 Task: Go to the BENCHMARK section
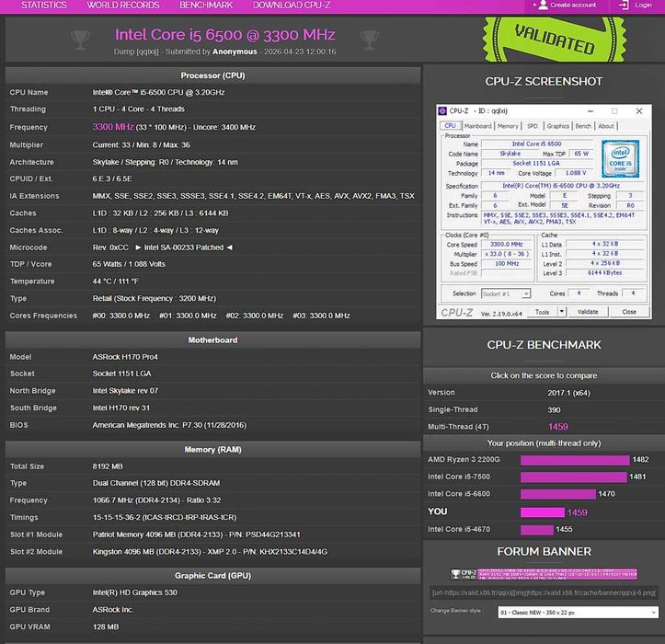206,6
